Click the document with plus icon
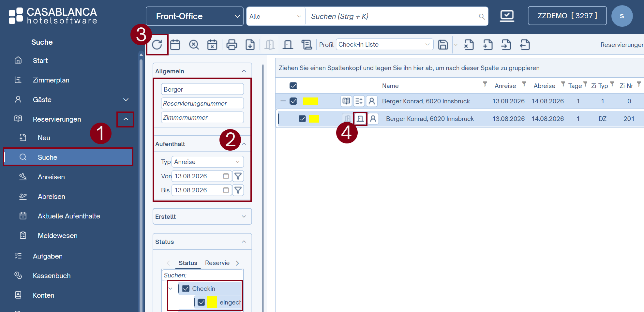 click(488, 45)
